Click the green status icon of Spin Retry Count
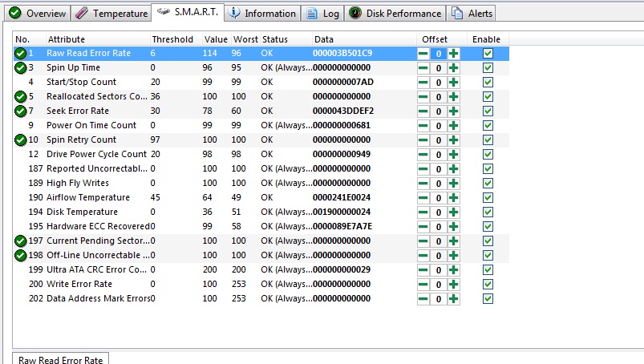Viewport: 644px width, 364px height. [20, 140]
